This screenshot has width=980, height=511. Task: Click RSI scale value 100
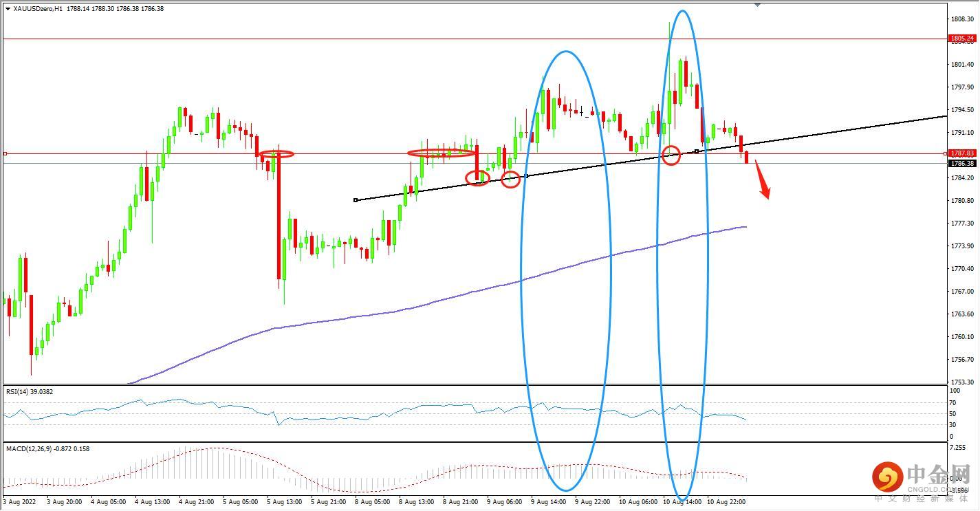pyautogui.click(x=955, y=392)
